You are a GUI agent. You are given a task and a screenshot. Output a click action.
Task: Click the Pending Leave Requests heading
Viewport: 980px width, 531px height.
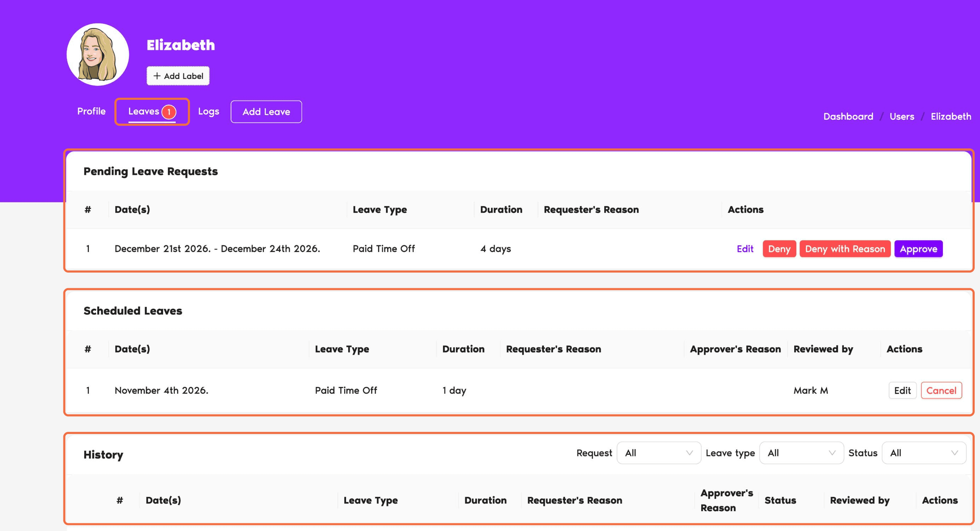point(151,171)
